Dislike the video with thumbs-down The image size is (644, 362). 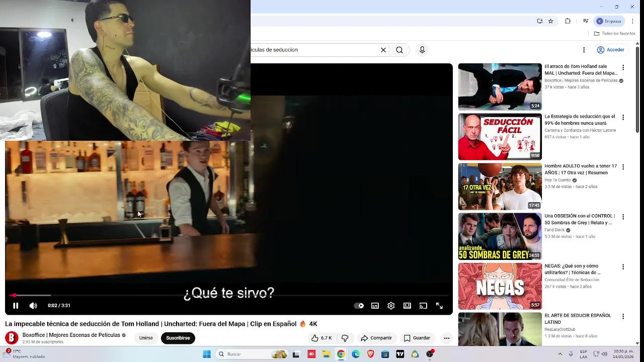point(345,338)
